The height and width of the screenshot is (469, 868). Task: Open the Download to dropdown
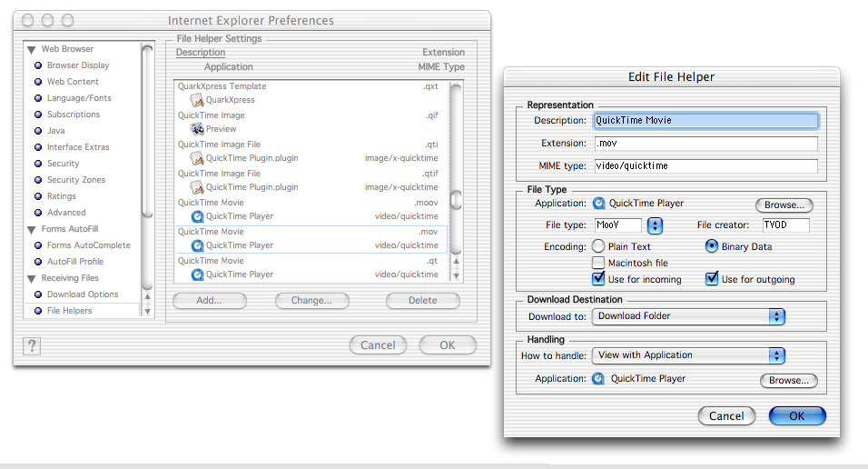[x=688, y=316]
